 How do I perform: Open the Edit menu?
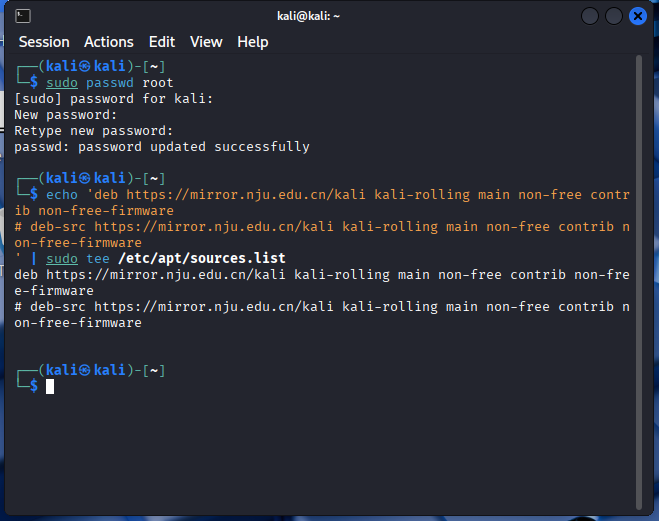click(161, 42)
